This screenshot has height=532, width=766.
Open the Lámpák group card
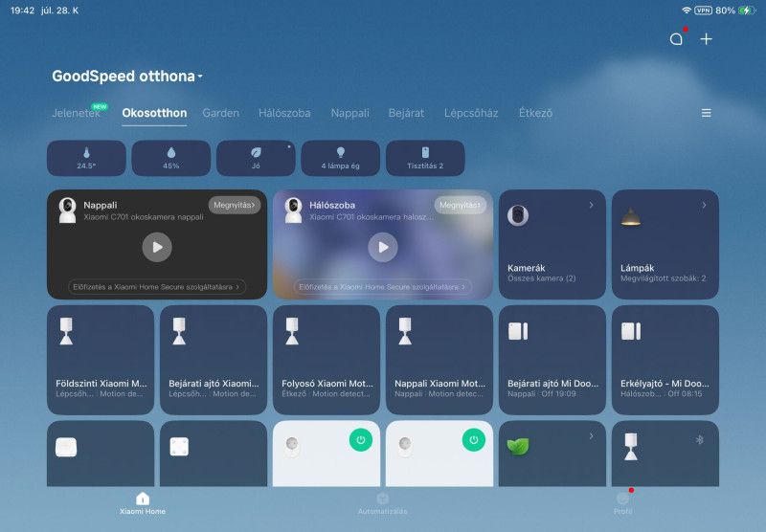(665, 244)
